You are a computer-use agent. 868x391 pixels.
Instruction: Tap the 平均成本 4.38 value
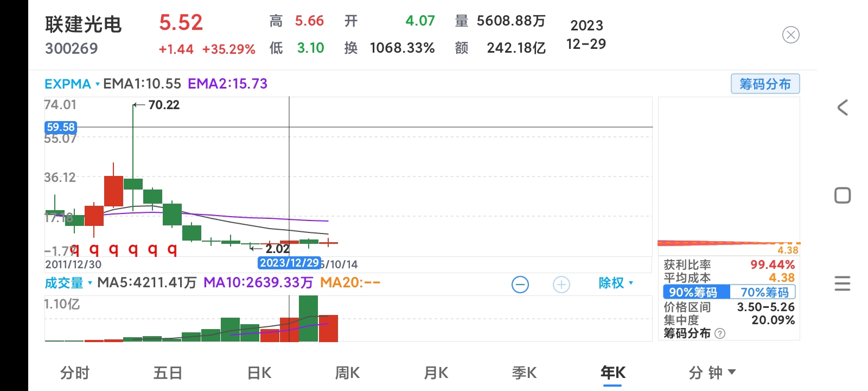pos(782,278)
